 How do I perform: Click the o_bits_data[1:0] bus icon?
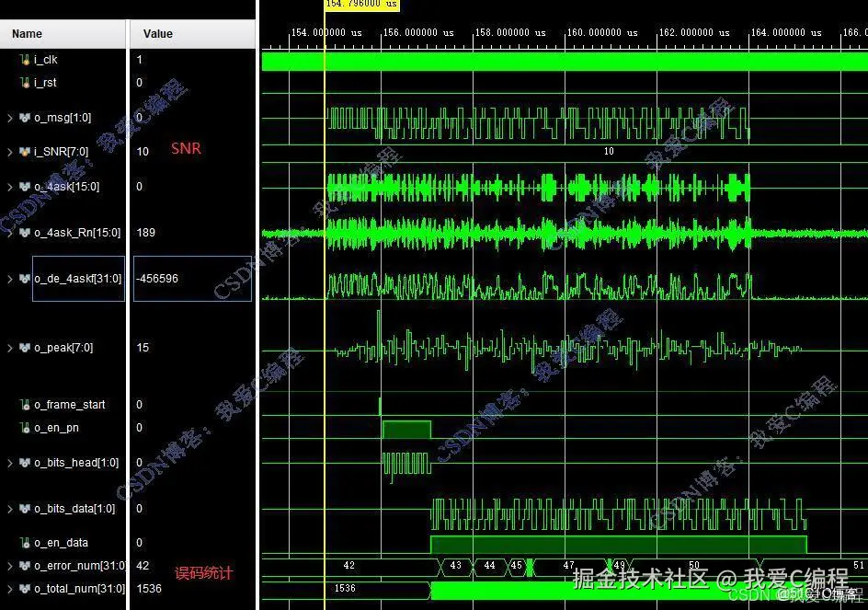(24, 509)
